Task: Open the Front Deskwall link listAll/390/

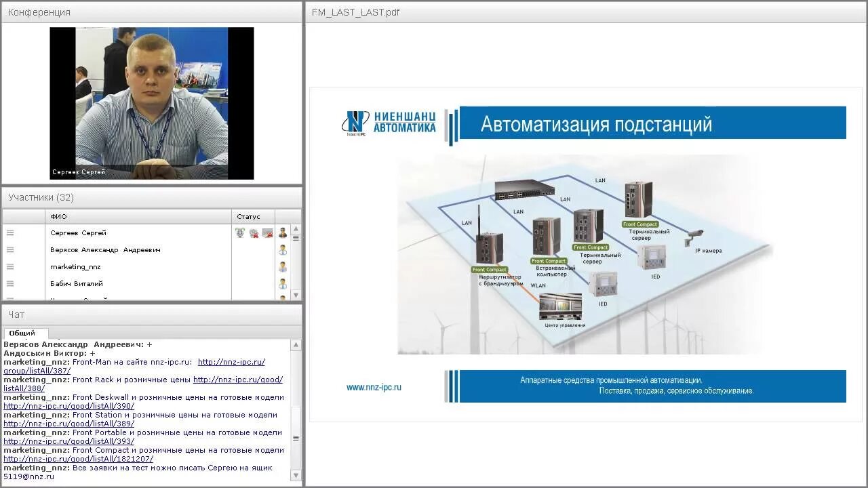Action: tap(69, 406)
